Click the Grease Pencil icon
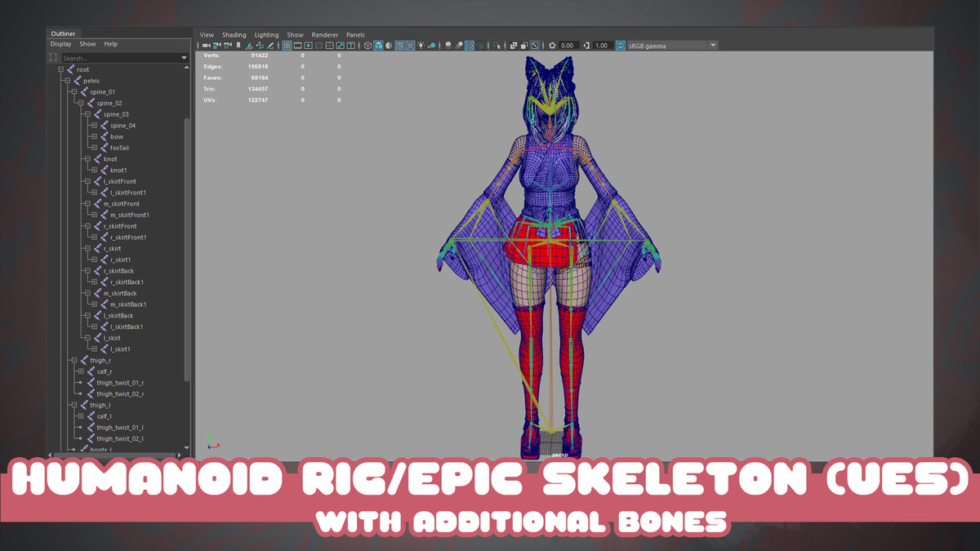980x551 pixels. click(270, 46)
